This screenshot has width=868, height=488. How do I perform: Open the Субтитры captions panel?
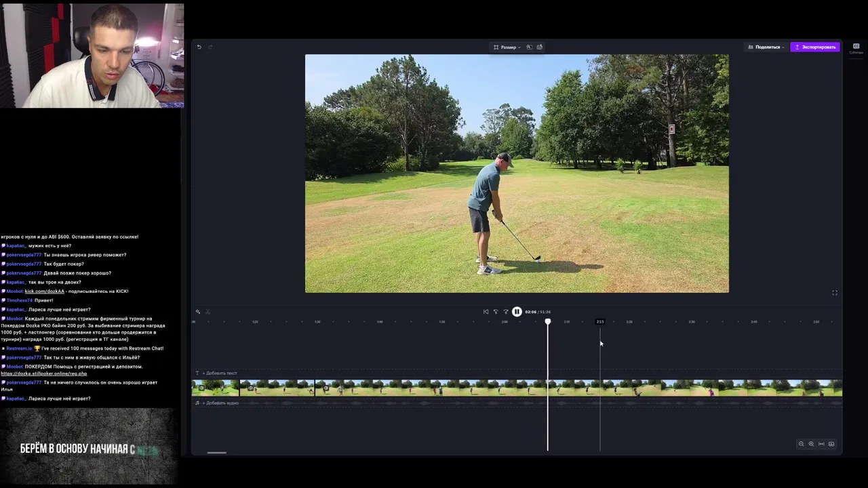pyautogui.click(x=856, y=48)
